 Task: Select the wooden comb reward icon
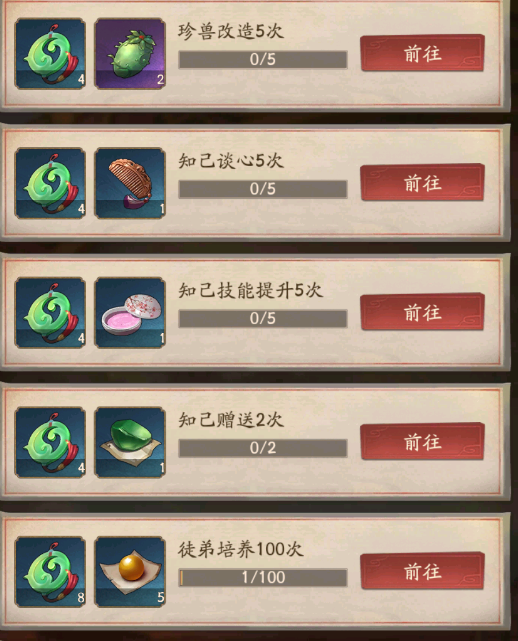click(130, 183)
